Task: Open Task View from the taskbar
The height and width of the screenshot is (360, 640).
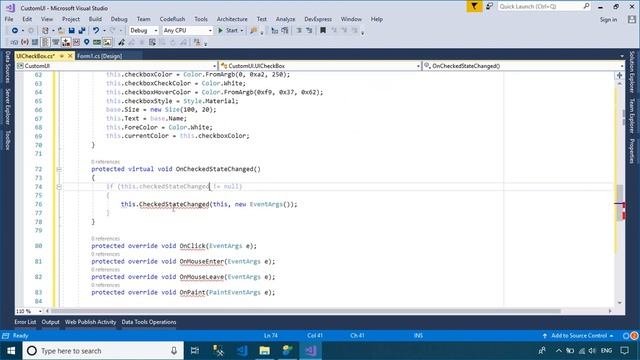Action: 195,351
